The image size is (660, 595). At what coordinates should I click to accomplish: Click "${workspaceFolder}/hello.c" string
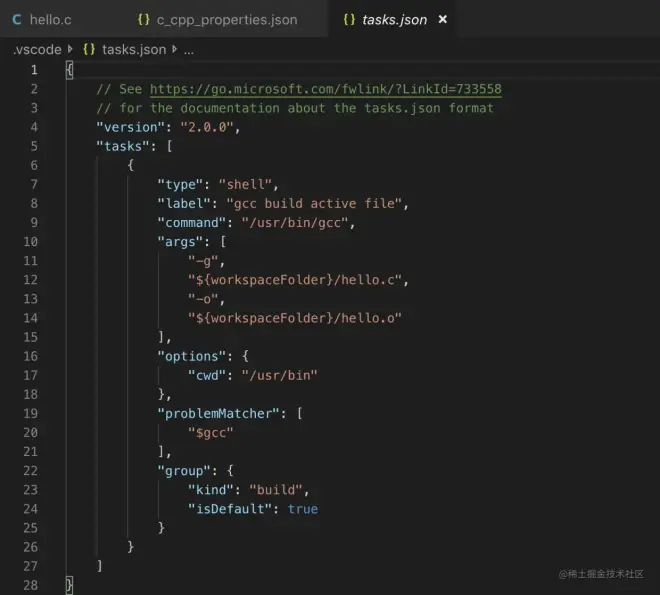(x=295, y=280)
